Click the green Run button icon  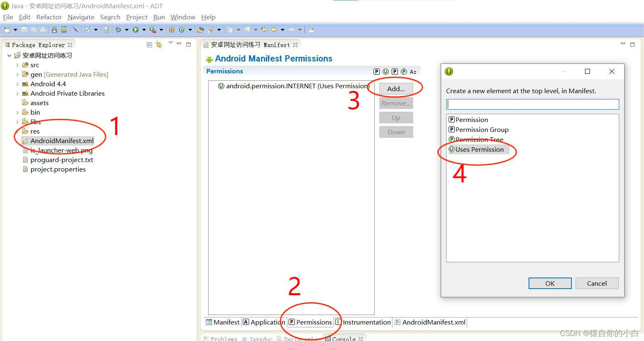(136, 30)
